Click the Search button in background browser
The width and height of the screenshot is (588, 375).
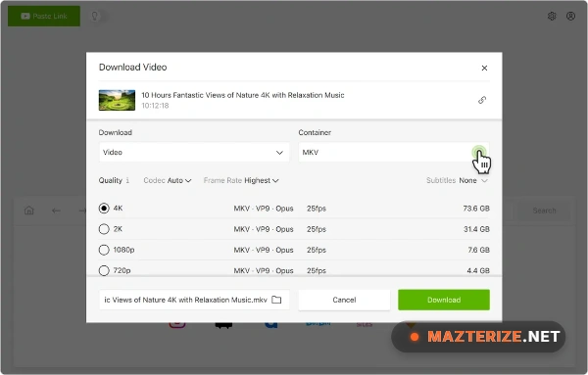point(544,211)
